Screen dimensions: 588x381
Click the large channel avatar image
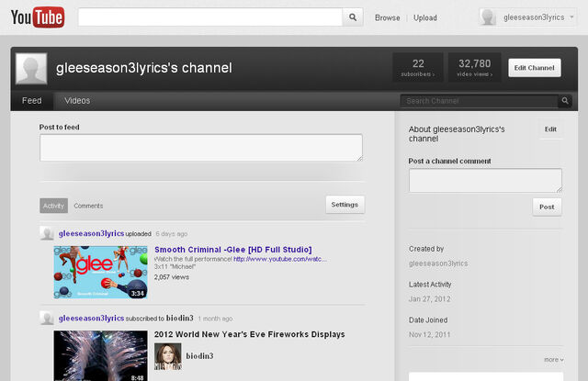[31, 69]
